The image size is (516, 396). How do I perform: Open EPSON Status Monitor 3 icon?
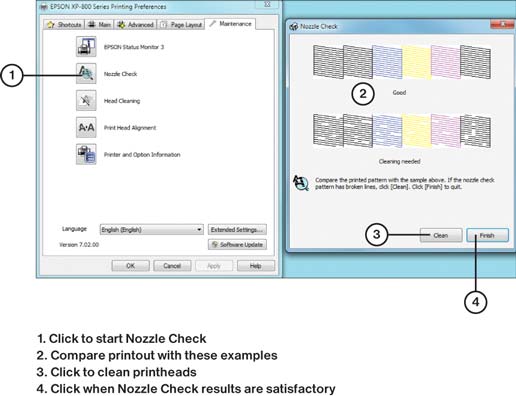[86, 46]
